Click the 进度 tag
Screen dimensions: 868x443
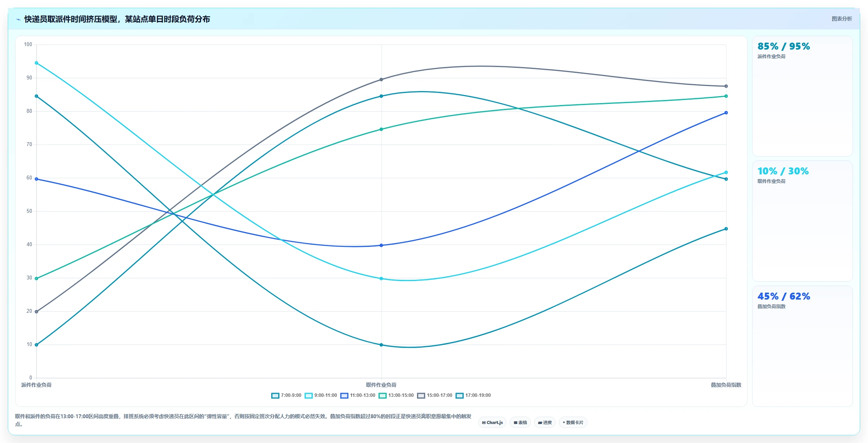tap(545, 422)
